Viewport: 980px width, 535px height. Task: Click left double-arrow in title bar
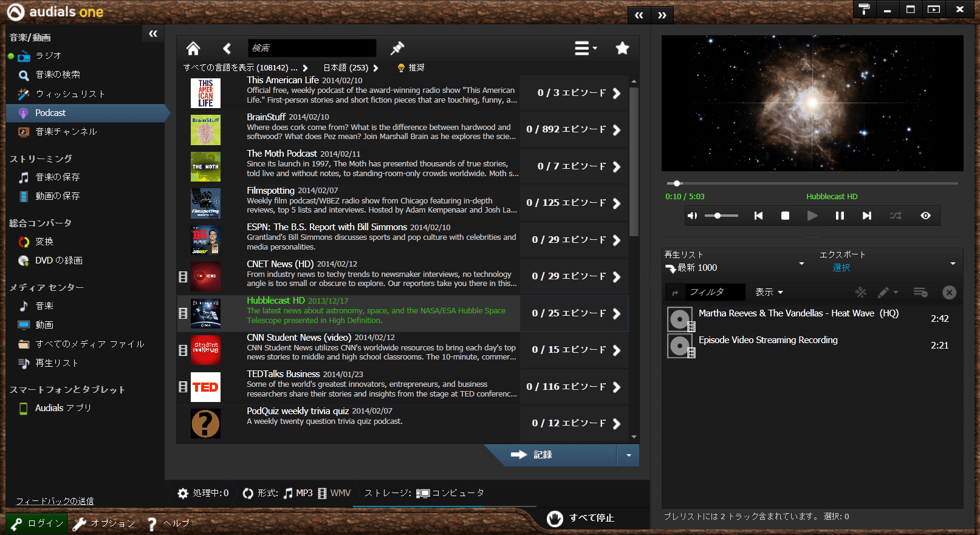pos(639,15)
